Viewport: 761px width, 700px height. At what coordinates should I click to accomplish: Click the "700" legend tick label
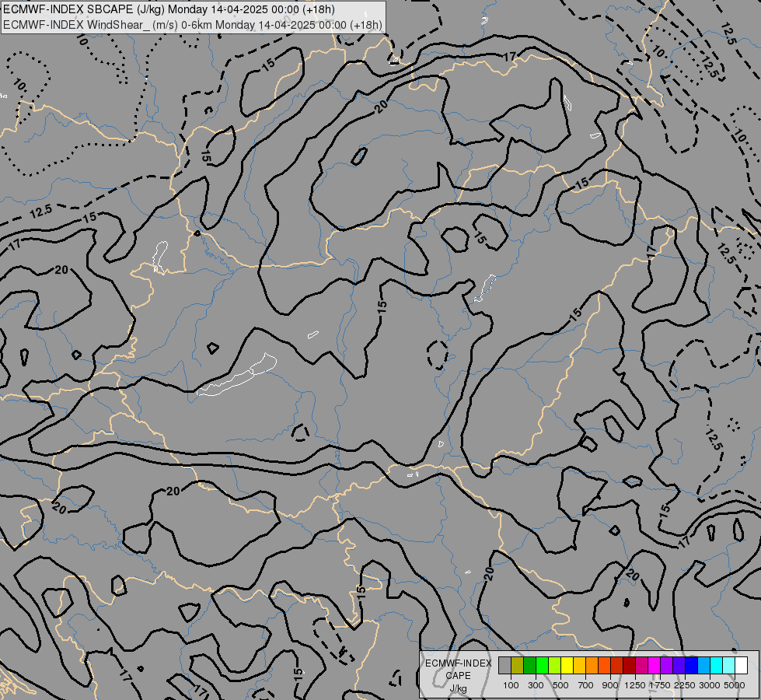click(x=586, y=685)
